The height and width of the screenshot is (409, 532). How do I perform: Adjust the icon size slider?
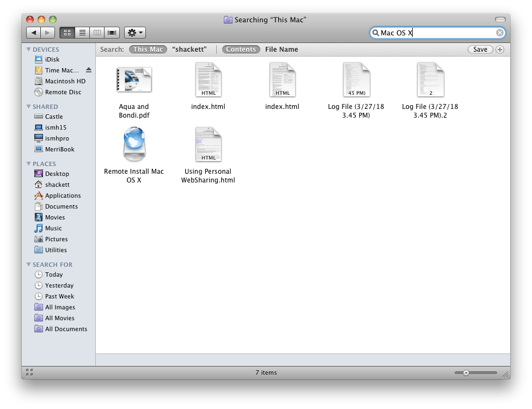[x=466, y=373]
